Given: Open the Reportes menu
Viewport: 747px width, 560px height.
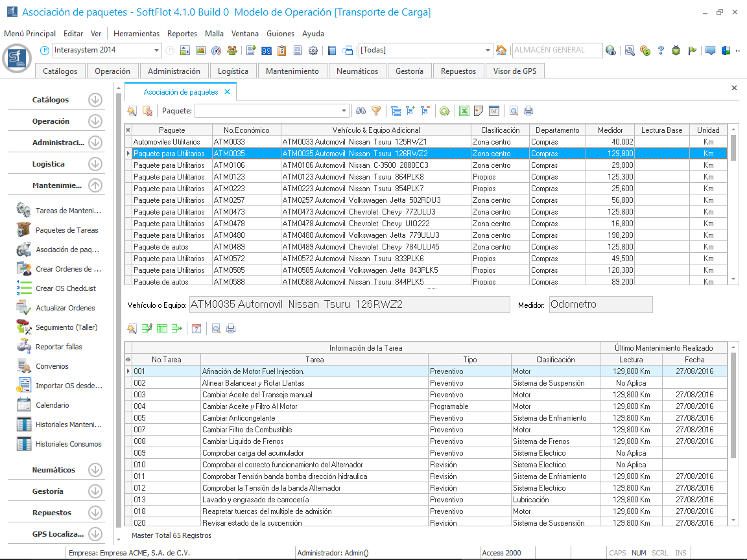Looking at the screenshot, I should [182, 34].
